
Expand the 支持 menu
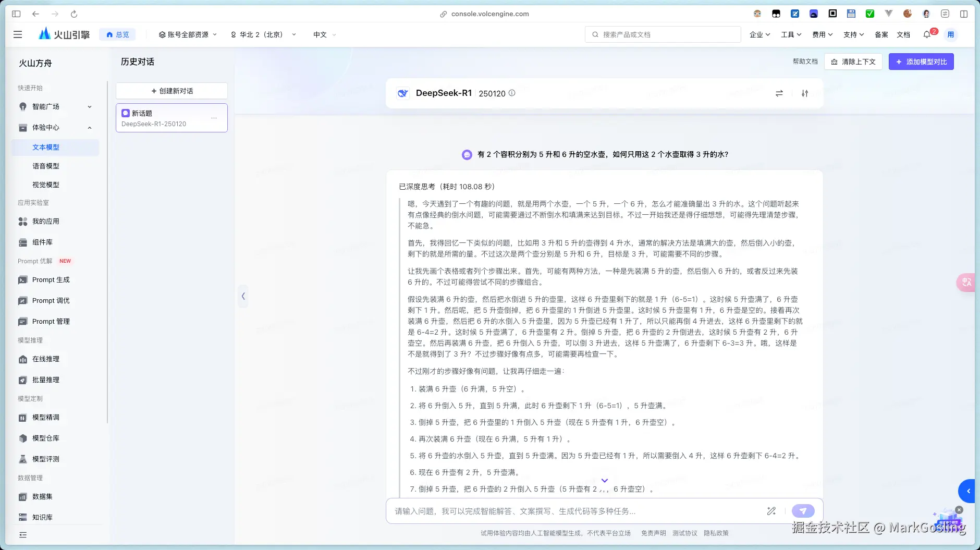(x=853, y=34)
